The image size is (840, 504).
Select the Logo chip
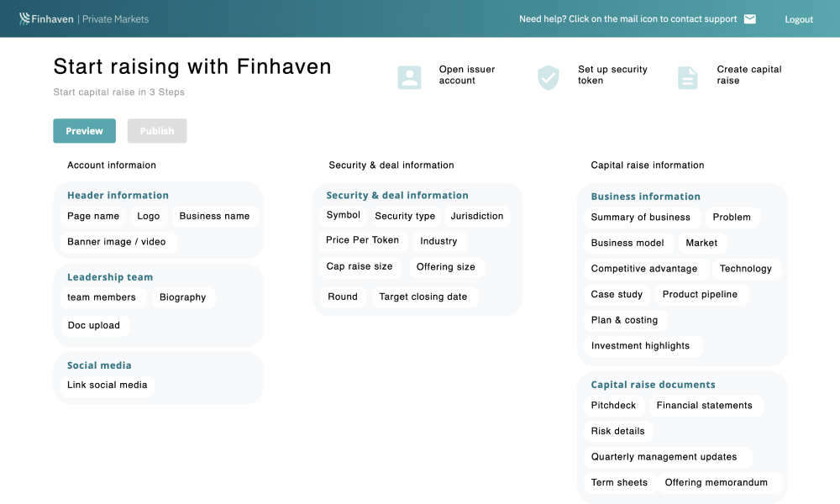pos(149,217)
